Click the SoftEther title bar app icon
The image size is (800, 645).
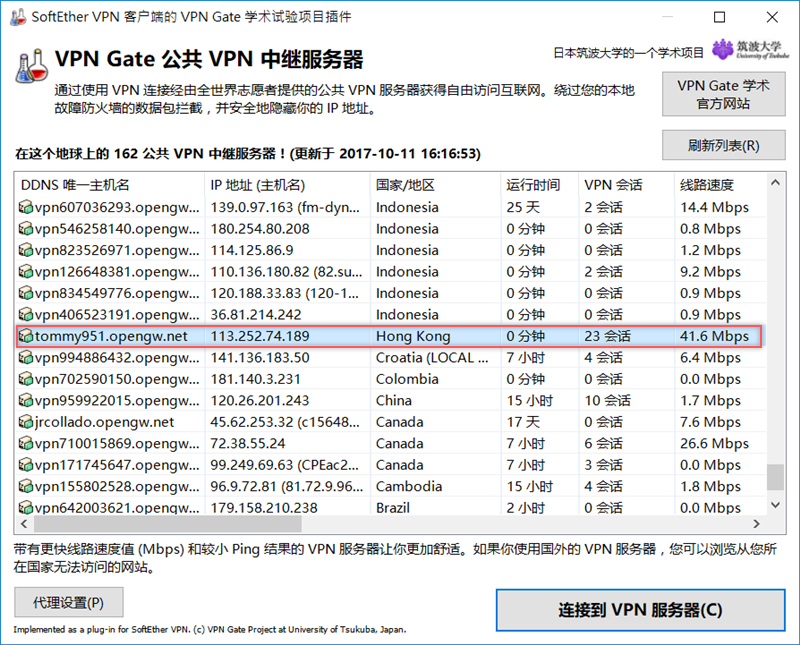pyautogui.click(x=18, y=16)
